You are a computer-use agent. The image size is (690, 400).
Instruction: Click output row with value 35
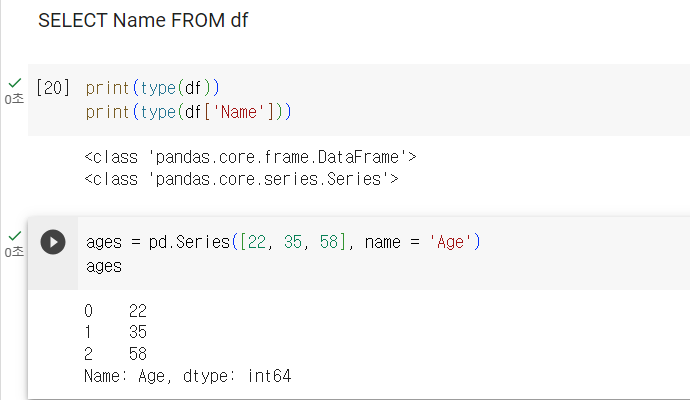pyautogui.click(x=115, y=332)
